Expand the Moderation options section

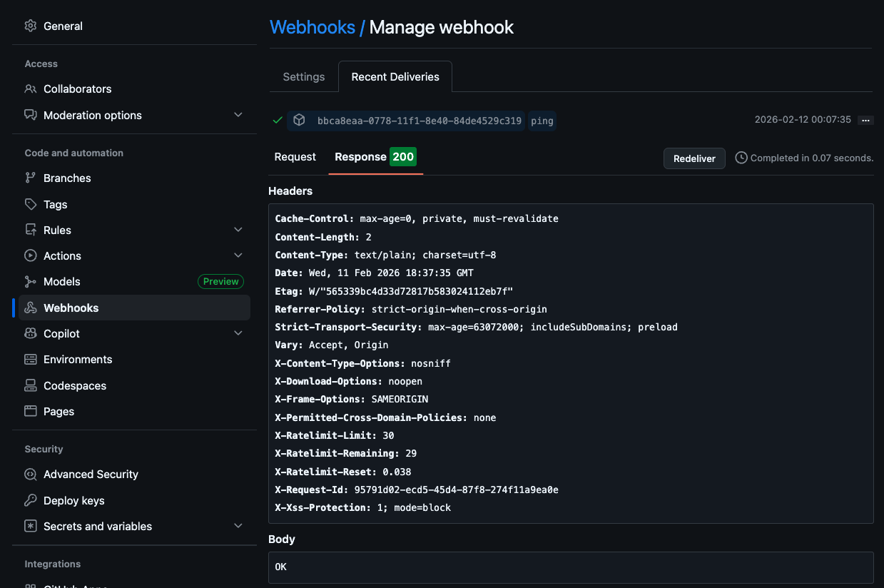tap(238, 116)
